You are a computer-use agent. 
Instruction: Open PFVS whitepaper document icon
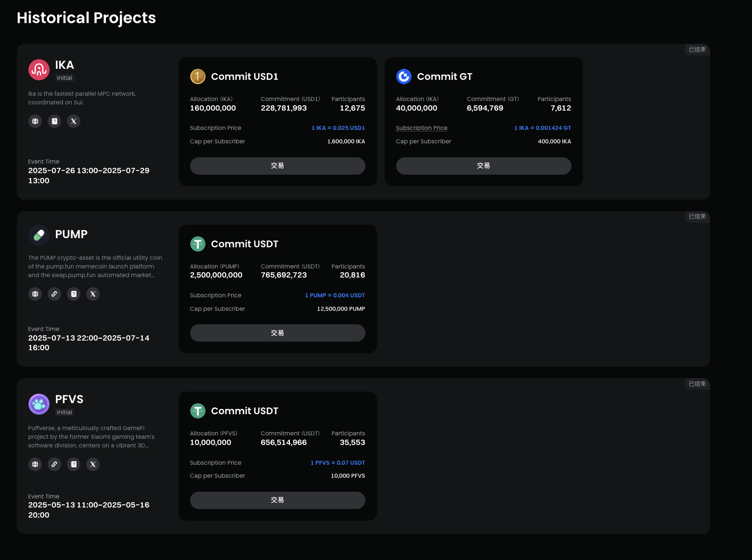(74, 464)
